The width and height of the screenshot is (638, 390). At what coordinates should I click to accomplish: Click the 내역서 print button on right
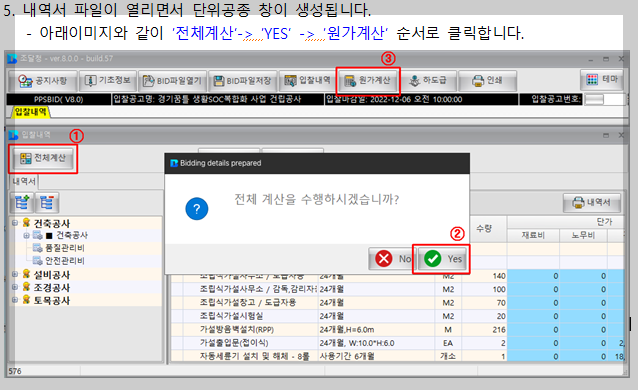(x=592, y=202)
